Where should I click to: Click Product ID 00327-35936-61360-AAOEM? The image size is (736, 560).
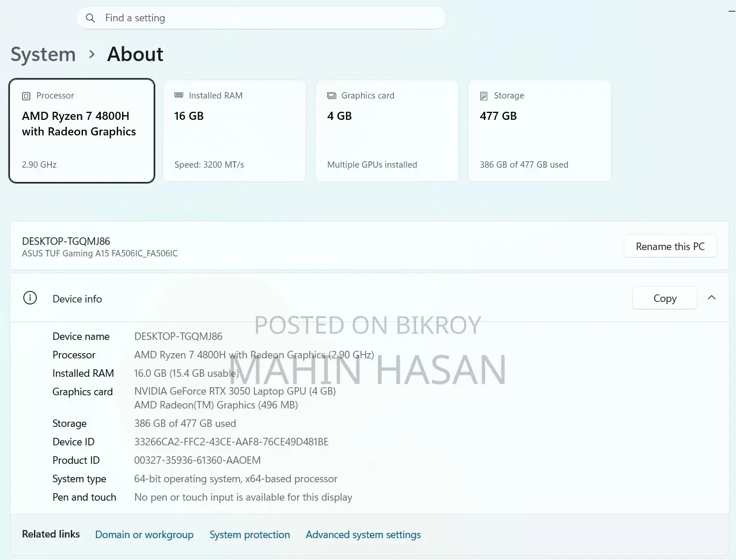[x=198, y=460]
